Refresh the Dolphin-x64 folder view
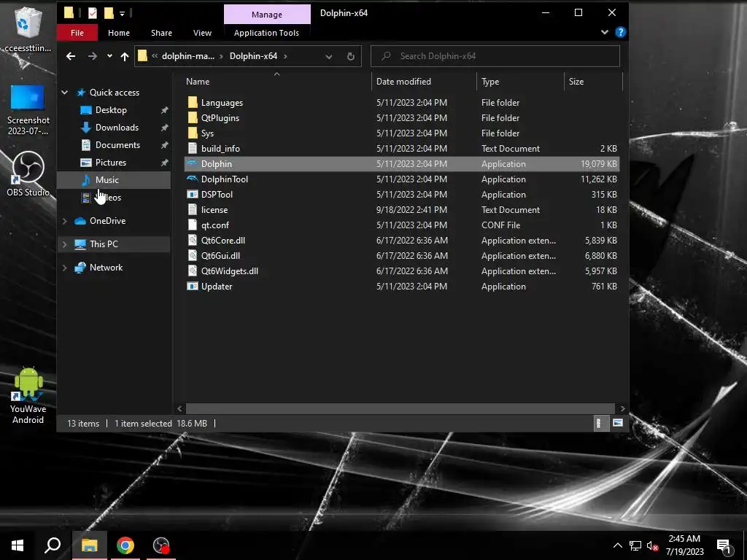 351,56
